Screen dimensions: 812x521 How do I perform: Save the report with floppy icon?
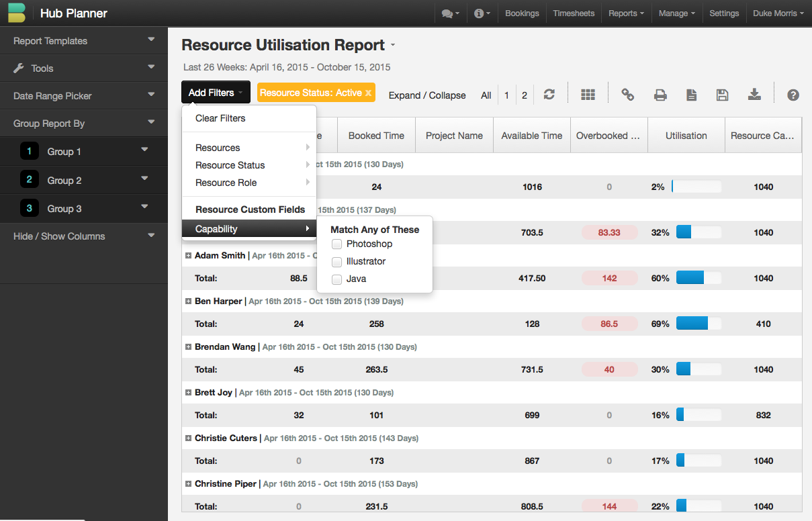pos(723,95)
